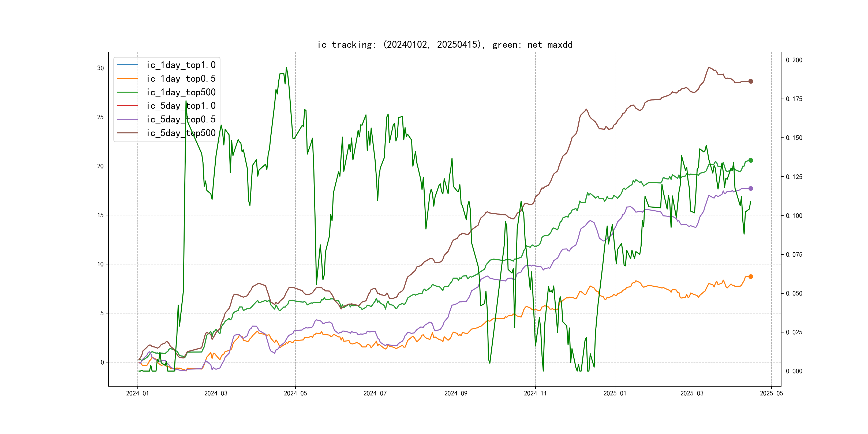Screen dimensions: 868x434
Task: Select the ic_1day_top500 legend entry text
Action: point(181,92)
